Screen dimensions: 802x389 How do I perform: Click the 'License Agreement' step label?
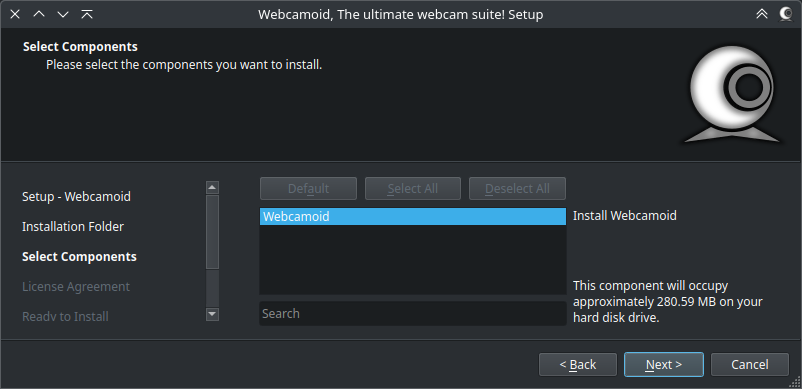click(x=76, y=287)
